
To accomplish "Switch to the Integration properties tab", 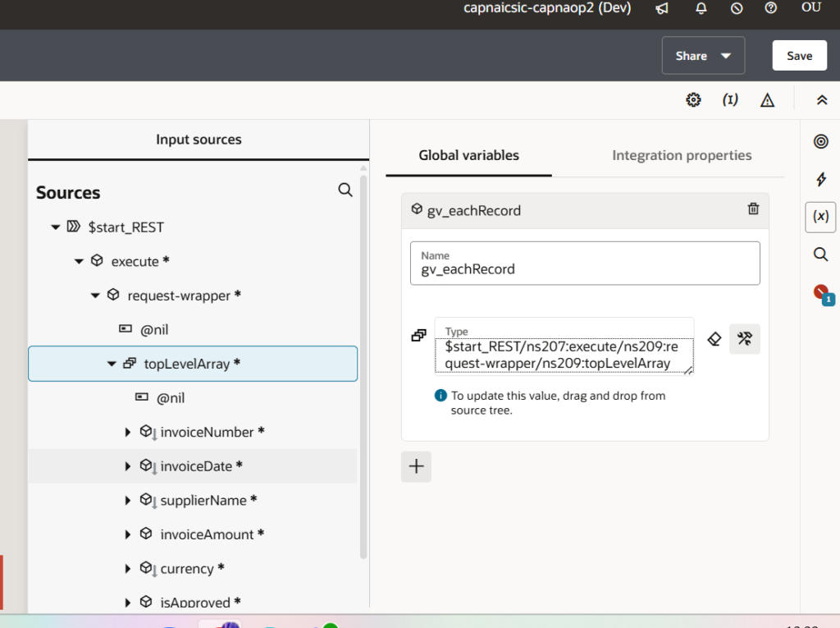I will (x=682, y=155).
